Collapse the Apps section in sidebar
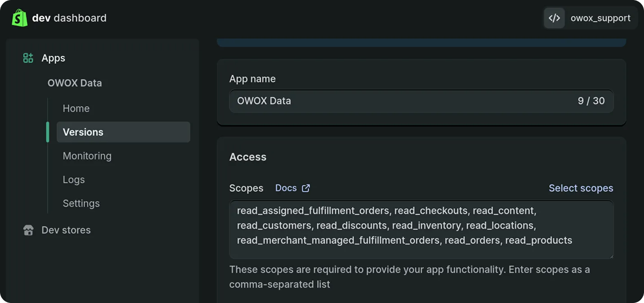The image size is (644, 303). 53,58
